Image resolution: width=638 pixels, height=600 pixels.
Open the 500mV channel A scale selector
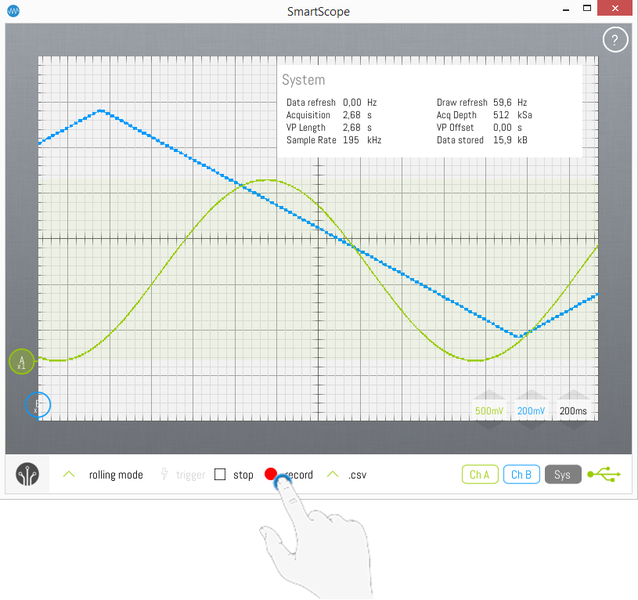pyautogui.click(x=489, y=411)
